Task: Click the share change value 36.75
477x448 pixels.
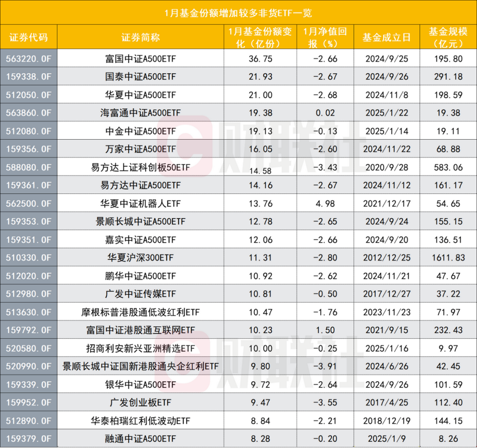Action: [x=260, y=59]
